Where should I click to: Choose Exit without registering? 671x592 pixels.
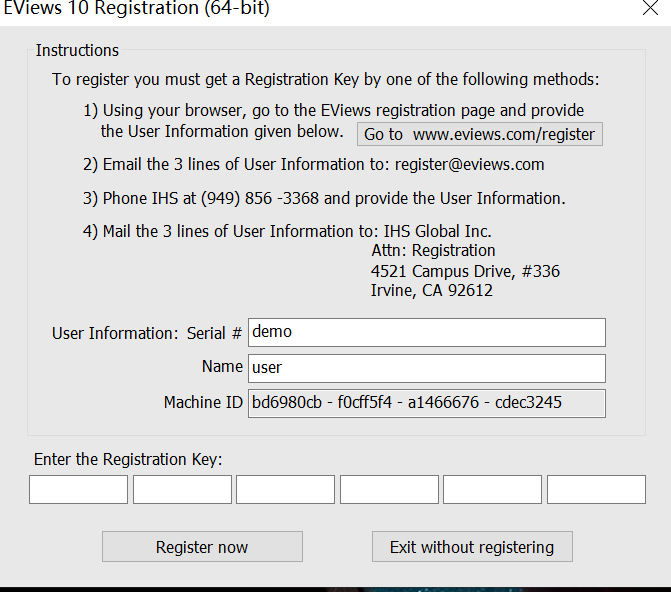tap(472, 547)
